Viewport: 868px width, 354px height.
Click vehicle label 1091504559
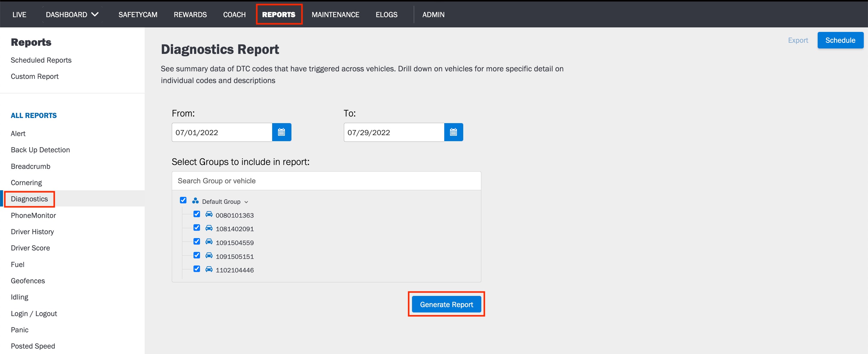click(234, 243)
